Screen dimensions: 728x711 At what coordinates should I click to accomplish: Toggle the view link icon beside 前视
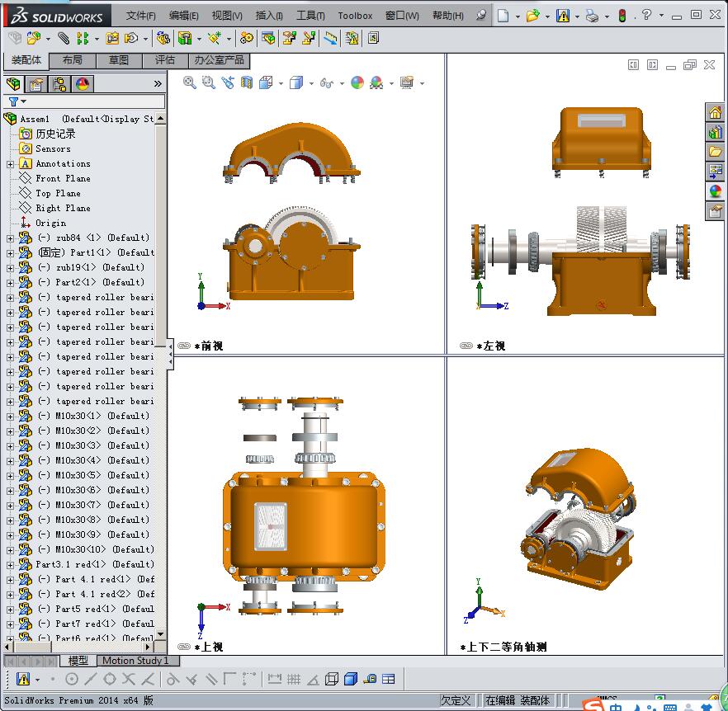pos(184,346)
